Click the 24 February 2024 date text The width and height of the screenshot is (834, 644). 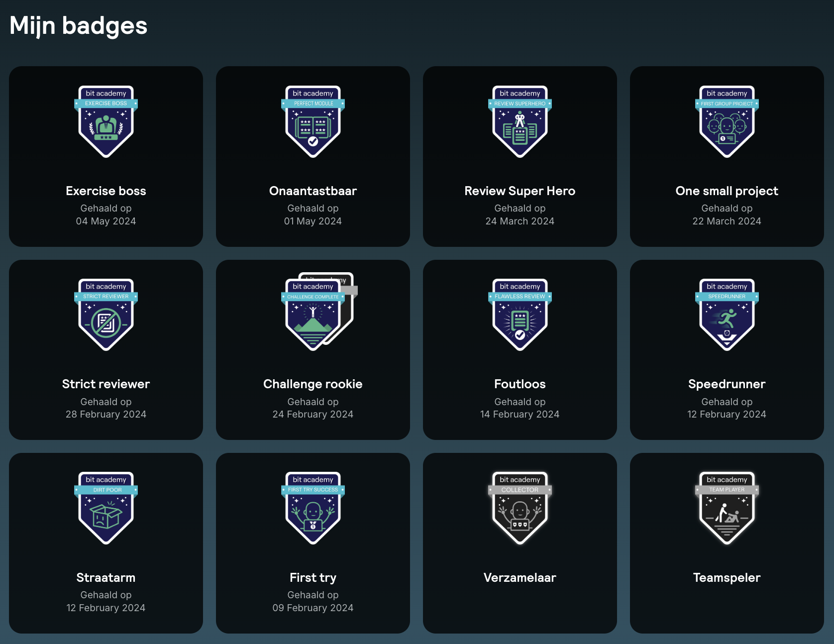[x=313, y=415]
